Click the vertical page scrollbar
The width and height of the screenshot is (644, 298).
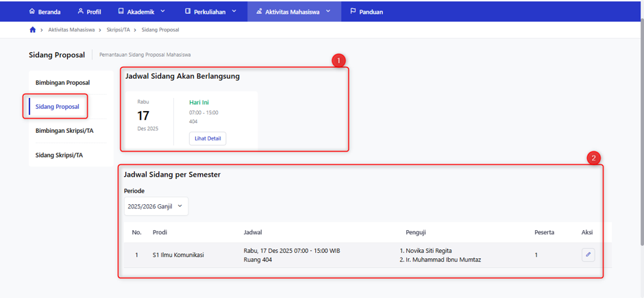(x=641, y=132)
